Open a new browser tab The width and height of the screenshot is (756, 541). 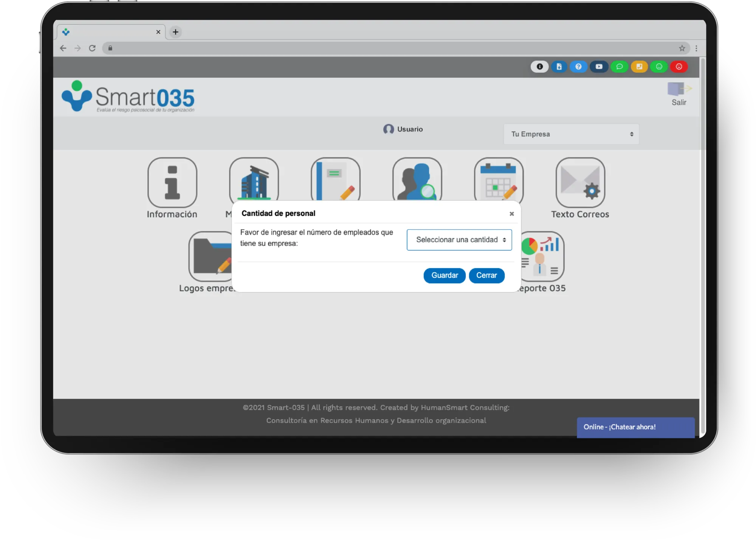[175, 32]
